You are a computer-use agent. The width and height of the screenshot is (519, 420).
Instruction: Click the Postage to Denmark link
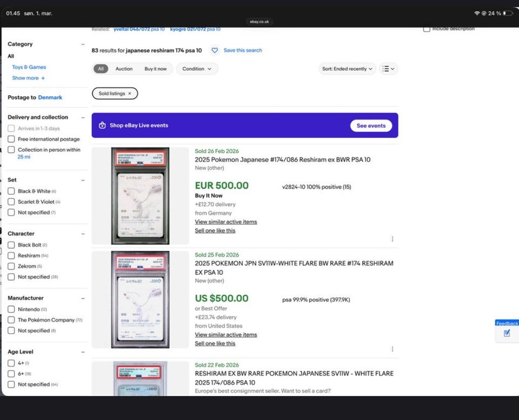(x=50, y=97)
